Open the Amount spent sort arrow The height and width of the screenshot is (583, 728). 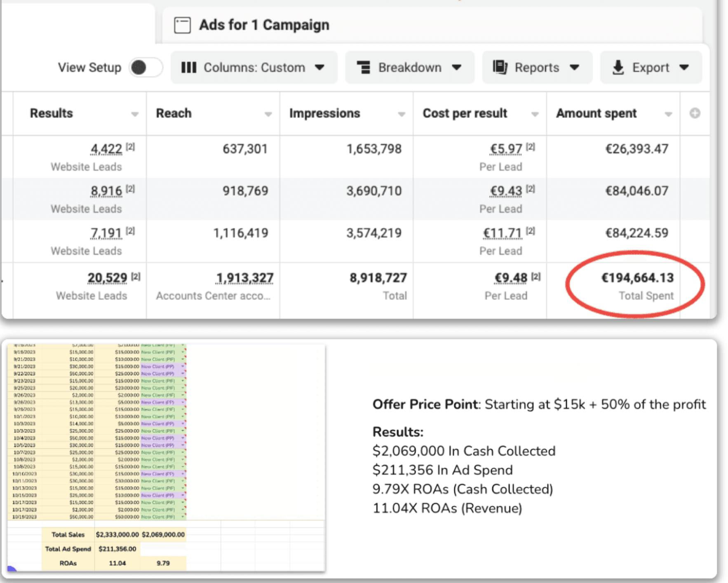click(x=668, y=114)
